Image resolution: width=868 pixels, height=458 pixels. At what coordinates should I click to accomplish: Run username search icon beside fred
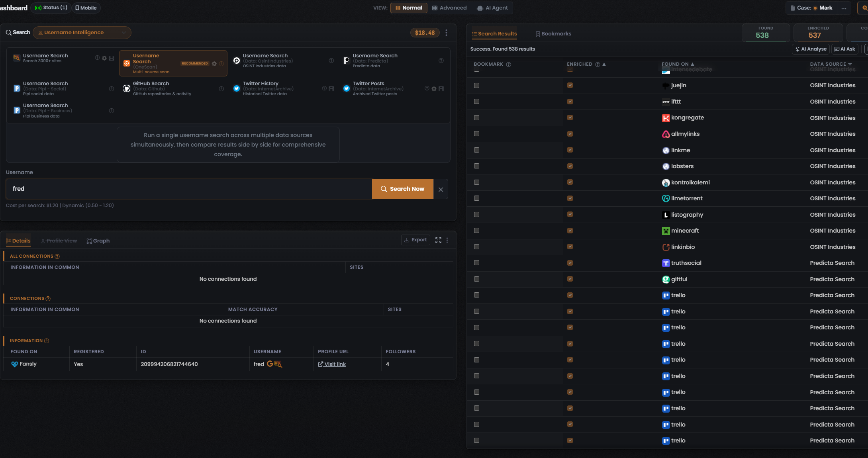(x=278, y=364)
